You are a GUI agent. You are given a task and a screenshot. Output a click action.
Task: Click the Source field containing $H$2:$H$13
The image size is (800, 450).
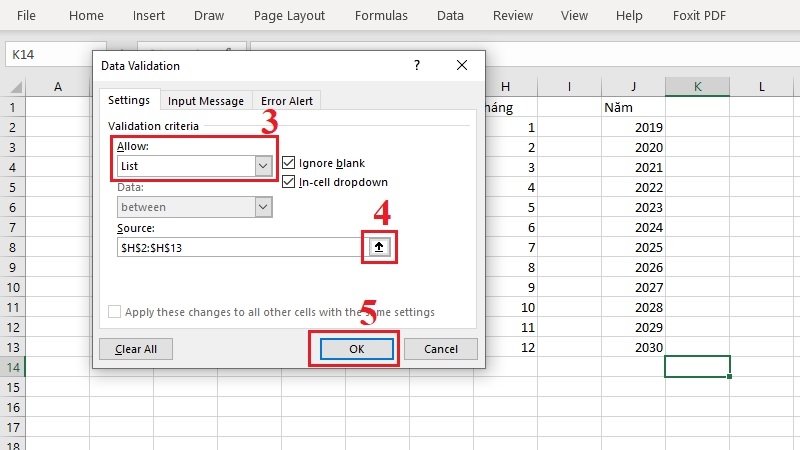pos(240,248)
